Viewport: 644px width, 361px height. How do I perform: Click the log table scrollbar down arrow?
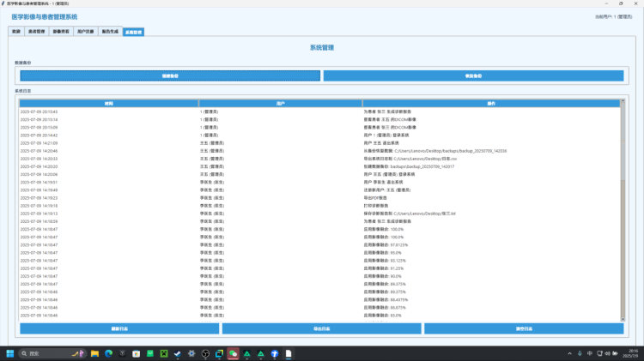(x=622, y=318)
